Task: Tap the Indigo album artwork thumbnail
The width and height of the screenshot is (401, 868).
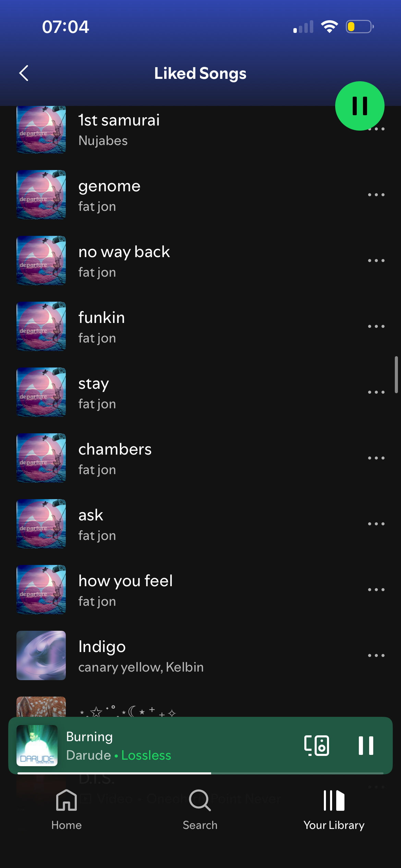Action: 41,655
